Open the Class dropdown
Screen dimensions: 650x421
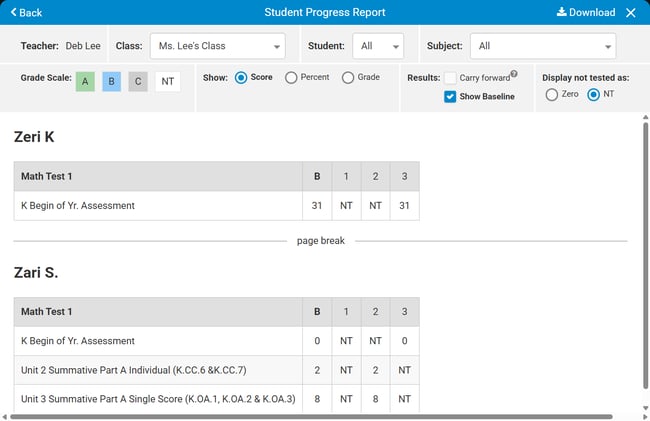(217, 46)
